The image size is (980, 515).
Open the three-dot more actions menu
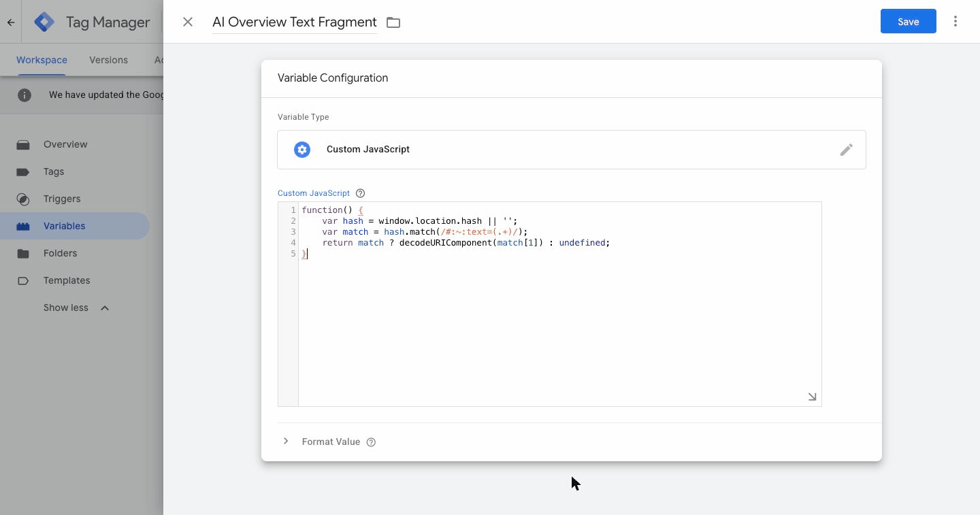point(955,21)
